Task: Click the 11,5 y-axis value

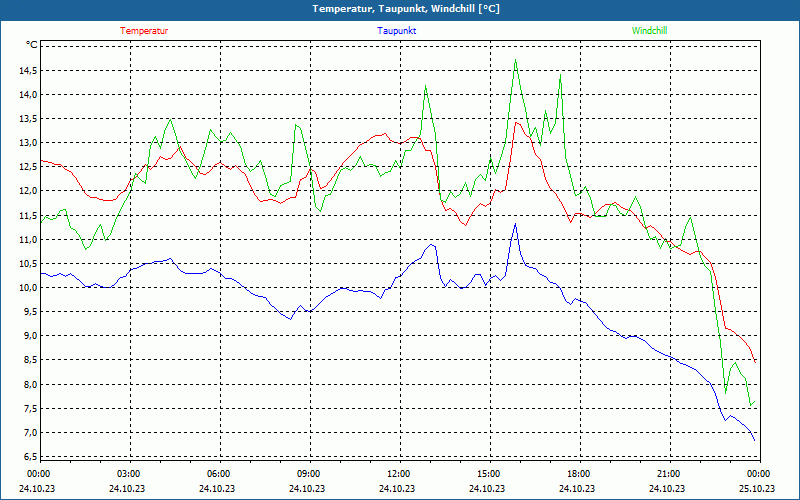Action: [28, 215]
